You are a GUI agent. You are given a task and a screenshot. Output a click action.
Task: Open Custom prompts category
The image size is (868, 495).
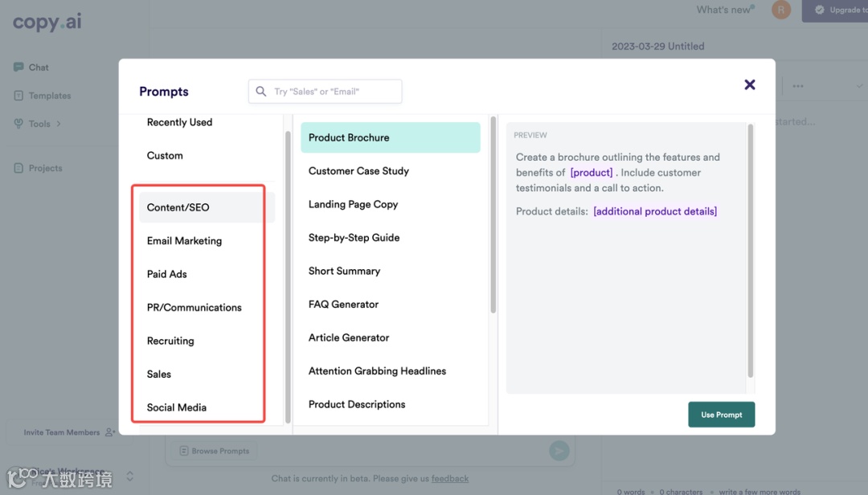click(x=165, y=156)
